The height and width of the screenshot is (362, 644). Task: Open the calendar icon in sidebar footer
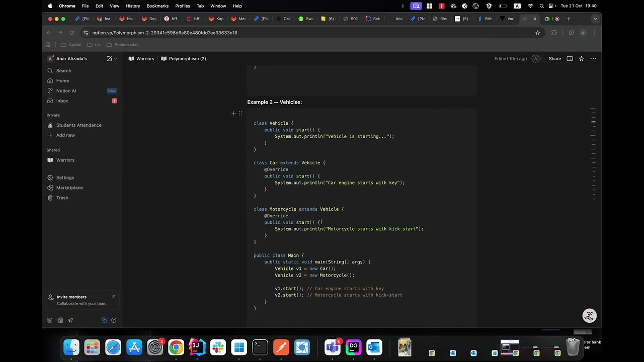point(60,320)
